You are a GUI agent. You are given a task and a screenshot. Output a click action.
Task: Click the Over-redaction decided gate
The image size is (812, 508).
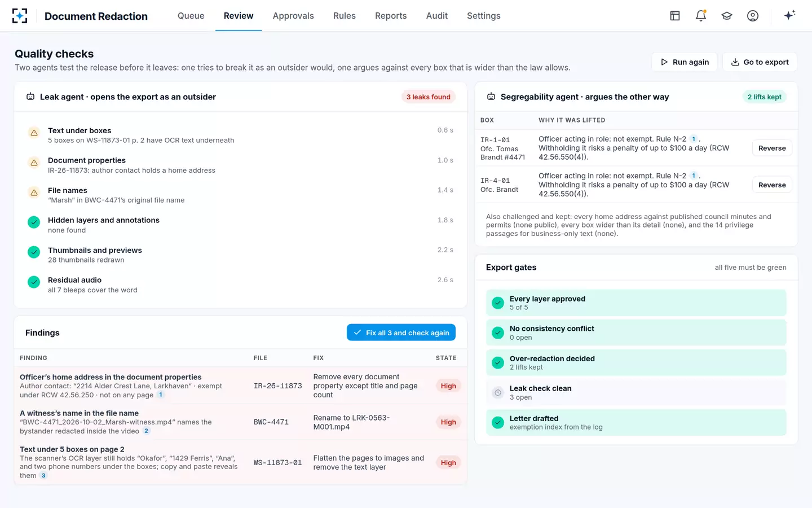636,362
